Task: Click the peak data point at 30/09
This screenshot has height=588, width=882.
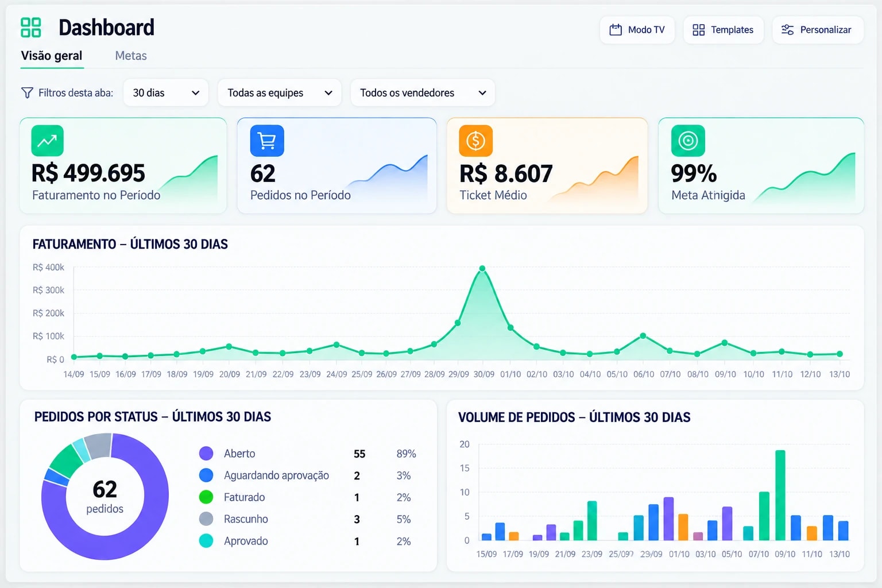Action: point(482,268)
